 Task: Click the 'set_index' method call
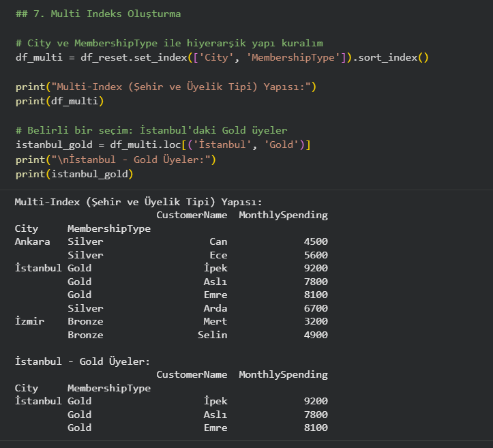161,57
